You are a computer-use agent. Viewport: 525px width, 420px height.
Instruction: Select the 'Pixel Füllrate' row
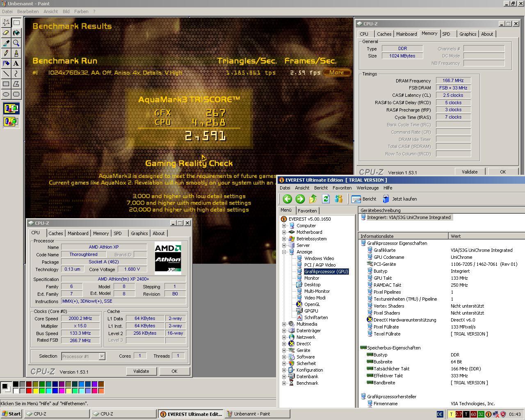[x=442, y=327]
